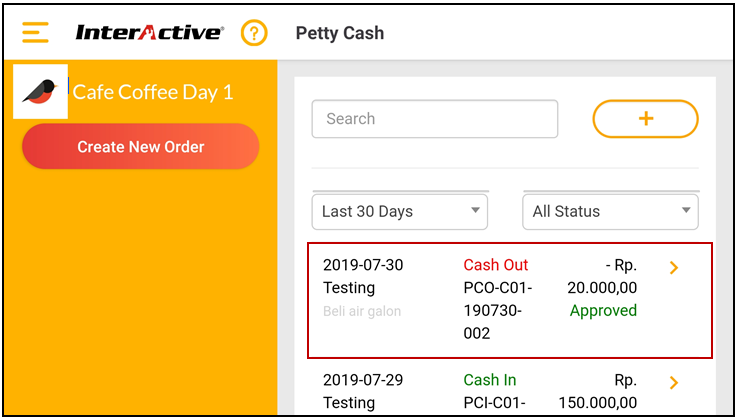Click the Approved status text

(603, 311)
